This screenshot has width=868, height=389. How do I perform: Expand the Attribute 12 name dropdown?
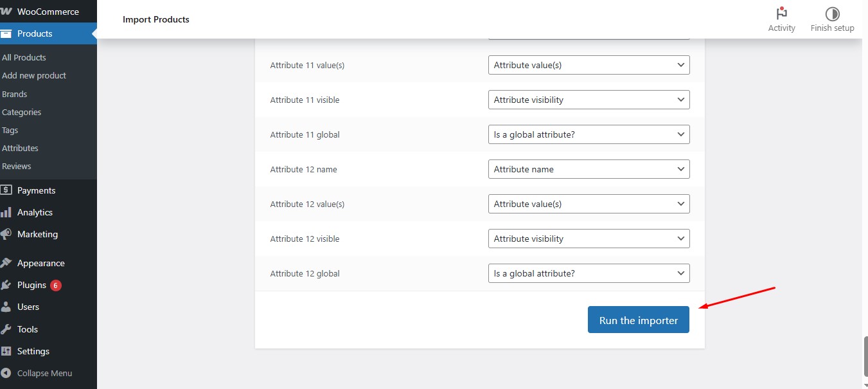tap(589, 169)
